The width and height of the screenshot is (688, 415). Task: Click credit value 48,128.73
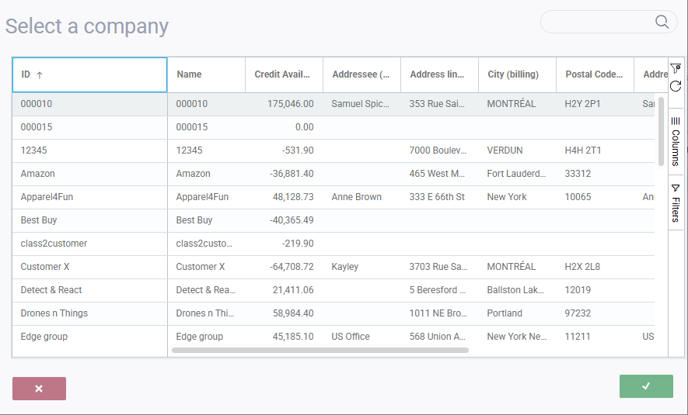point(293,197)
